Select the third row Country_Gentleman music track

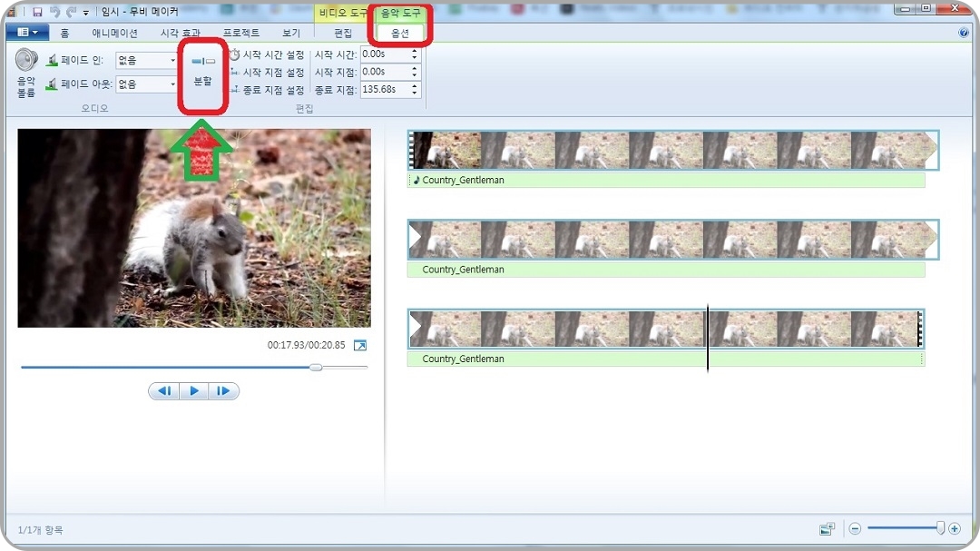coord(666,359)
